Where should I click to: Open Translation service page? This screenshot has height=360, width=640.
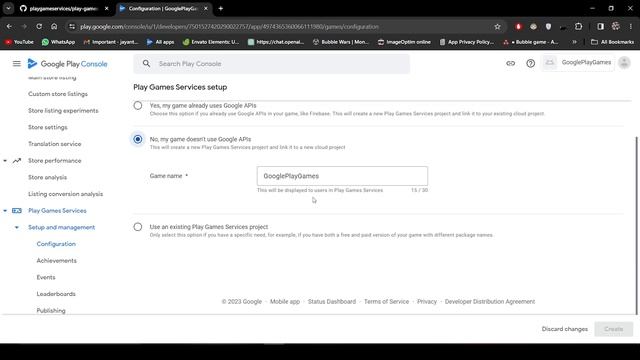click(x=55, y=144)
